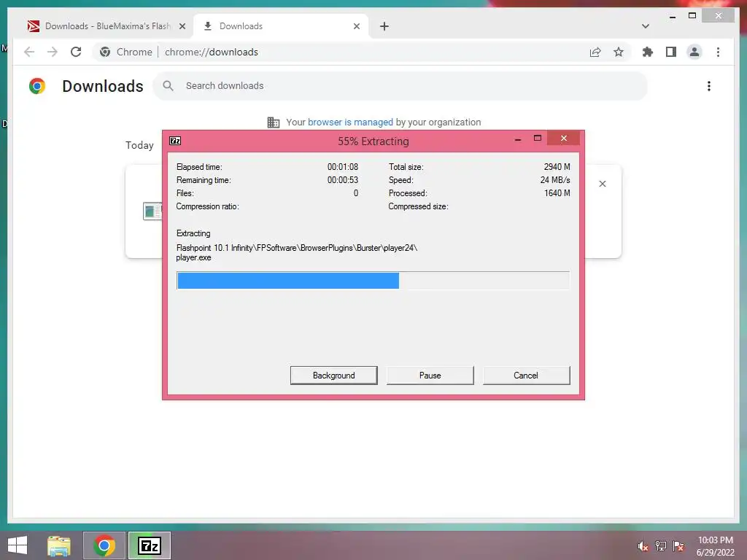Click the Chrome site info chip
This screenshot has width=747, height=560.
click(126, 52)
